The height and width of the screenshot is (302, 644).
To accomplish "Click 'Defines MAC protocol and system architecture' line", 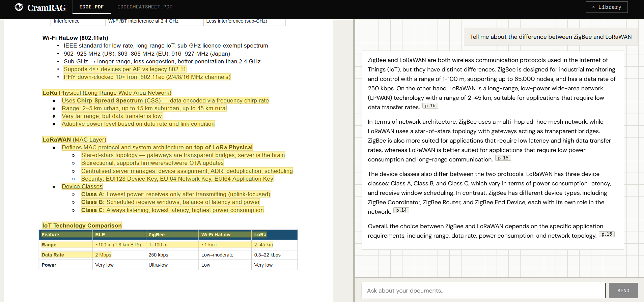I will (x=157, y=147).
